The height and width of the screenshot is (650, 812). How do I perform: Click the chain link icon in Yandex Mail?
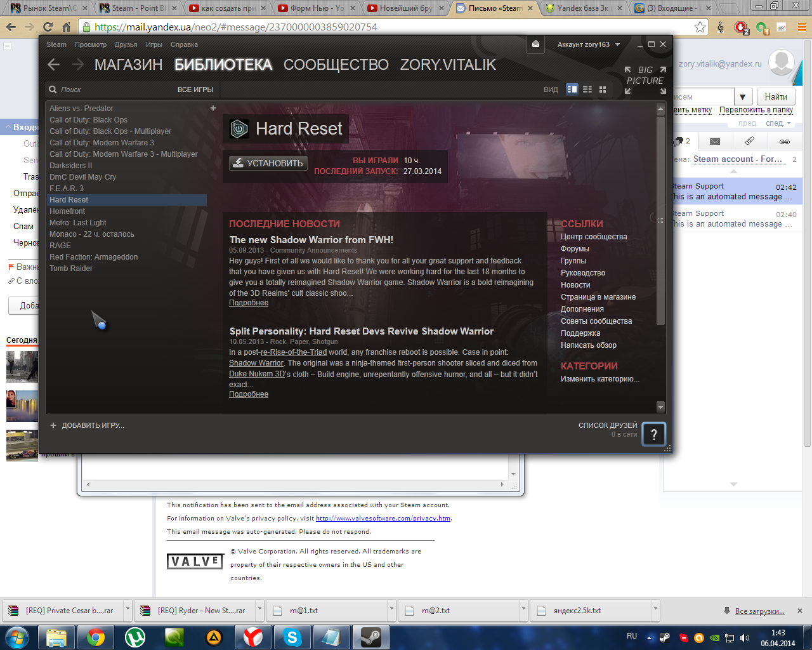pyautogui.click(x=785, y=142)
